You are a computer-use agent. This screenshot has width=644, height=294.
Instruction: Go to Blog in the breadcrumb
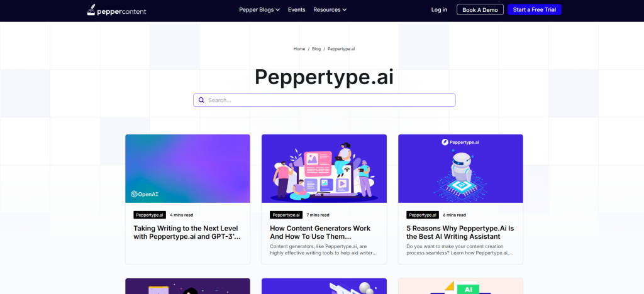[316, 49]
